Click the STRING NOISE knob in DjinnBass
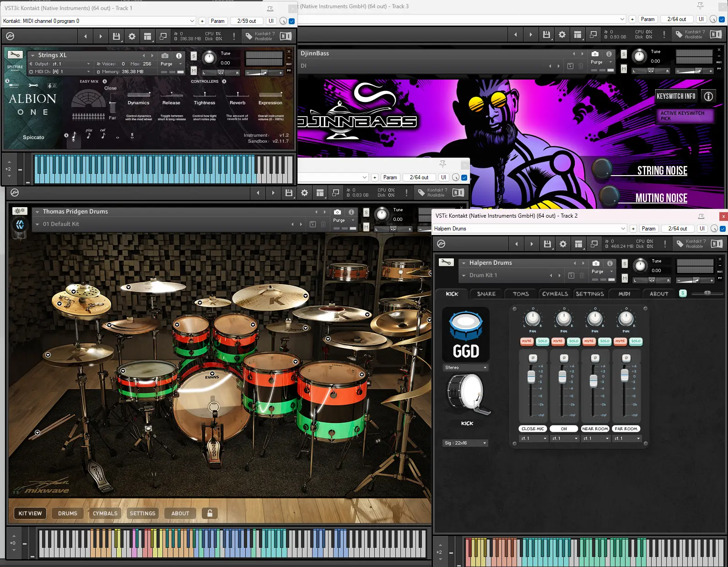The width and height of the screenshot is (728, 567). pos(602,169)
